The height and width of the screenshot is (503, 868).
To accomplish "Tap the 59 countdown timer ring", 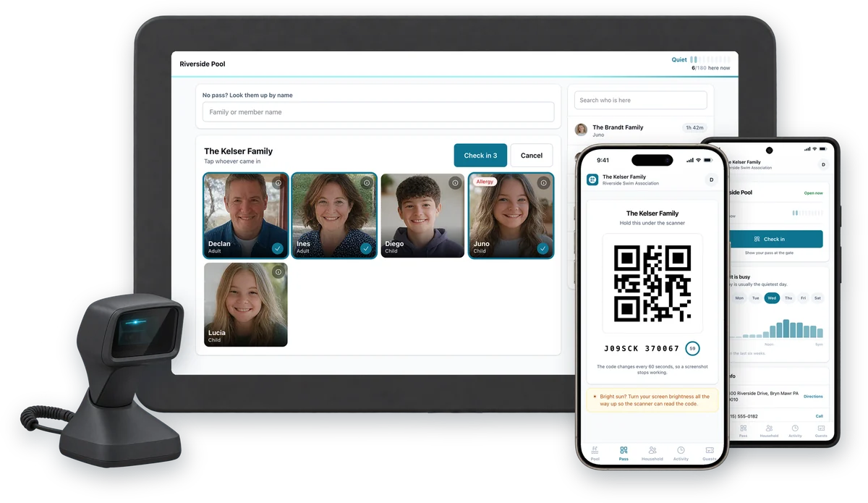I will [x=692, y=348].
